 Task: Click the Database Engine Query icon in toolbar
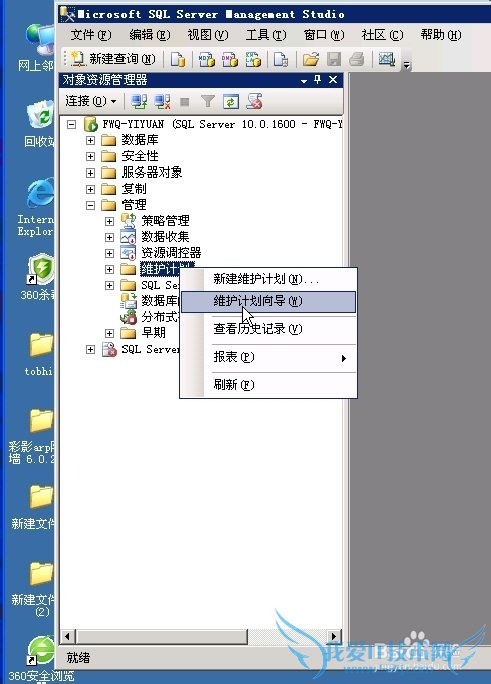pos(177,59)
